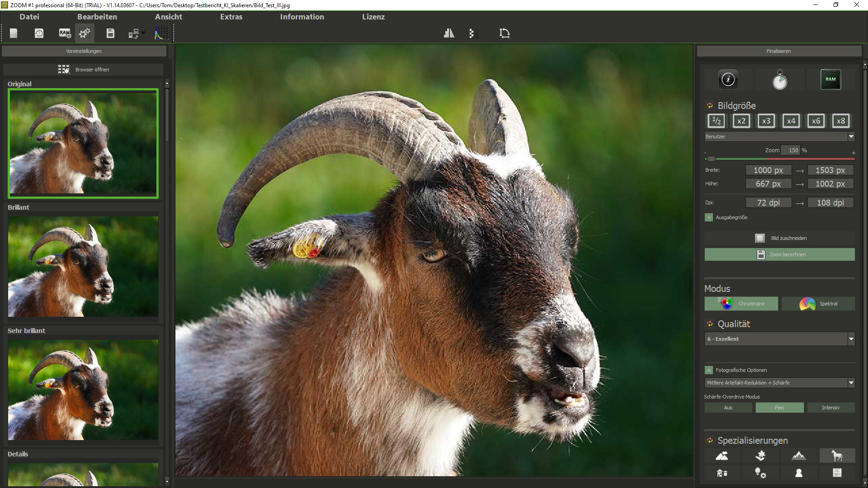Viewport: 868px width, 488px height.
Task: Switch Modus to Spektral
Action: tap(818, 304)
